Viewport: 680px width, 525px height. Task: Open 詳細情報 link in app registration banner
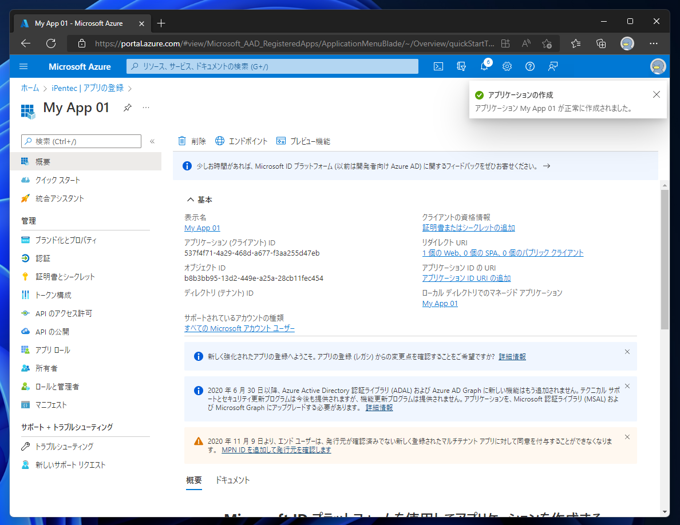tap(512, 356)
